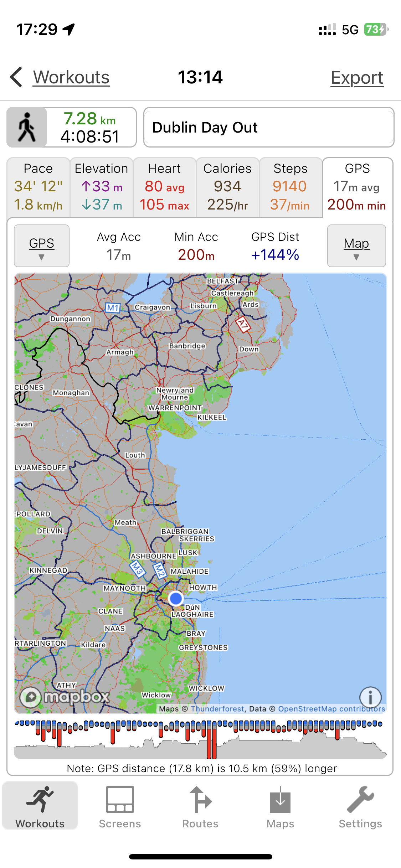401x868 pixels.
Task: Go back to Workouts list
Action: click(71, 77)
